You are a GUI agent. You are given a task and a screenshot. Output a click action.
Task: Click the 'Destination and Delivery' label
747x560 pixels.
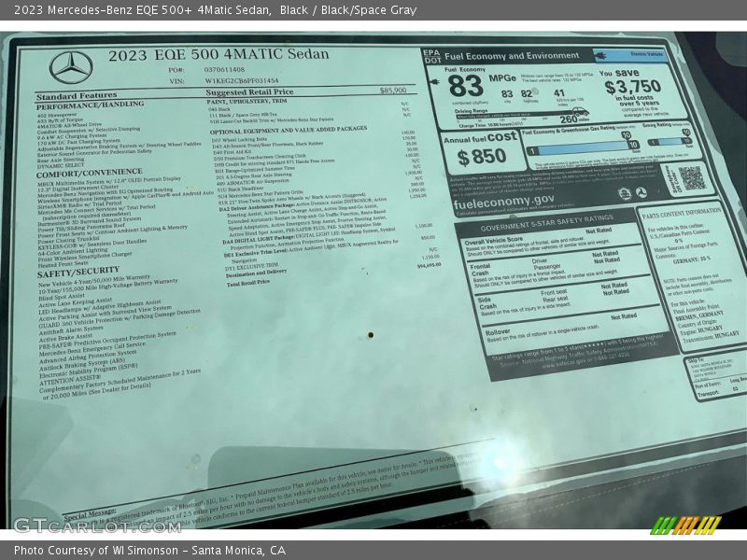[256, 273]
